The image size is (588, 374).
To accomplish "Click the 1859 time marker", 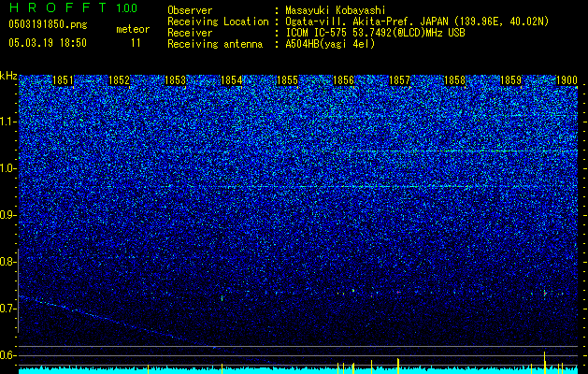I will pyautogui.click(x=511, y=80).
